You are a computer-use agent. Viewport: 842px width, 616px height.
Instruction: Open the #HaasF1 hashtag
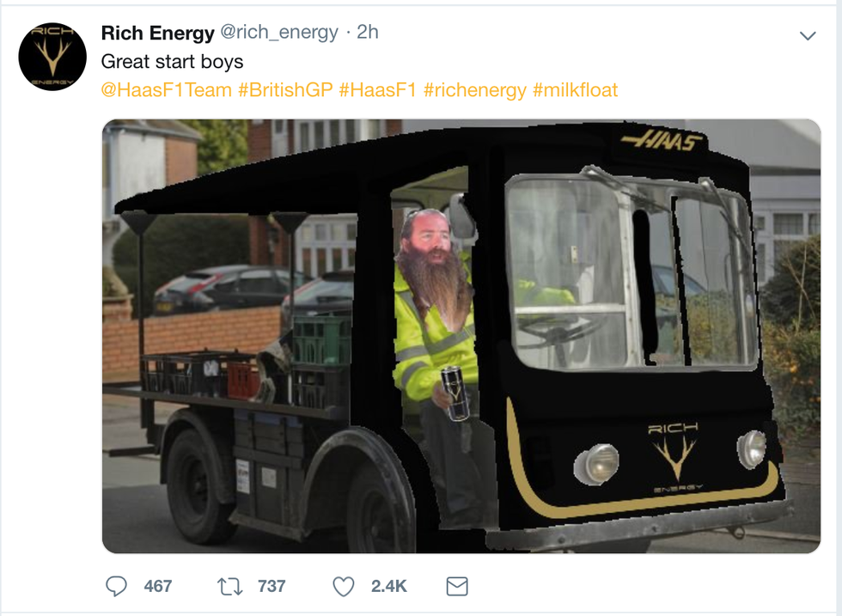click(378, 89)
